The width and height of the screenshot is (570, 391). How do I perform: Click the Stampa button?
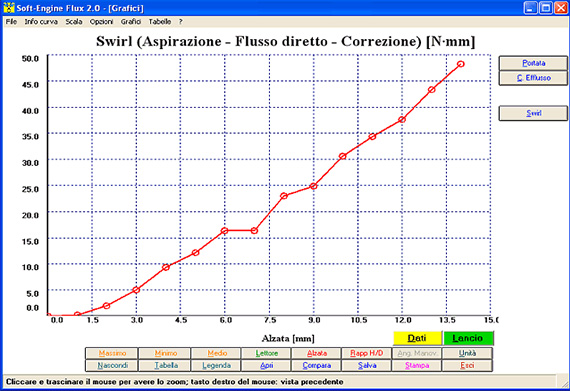[417, 366]
